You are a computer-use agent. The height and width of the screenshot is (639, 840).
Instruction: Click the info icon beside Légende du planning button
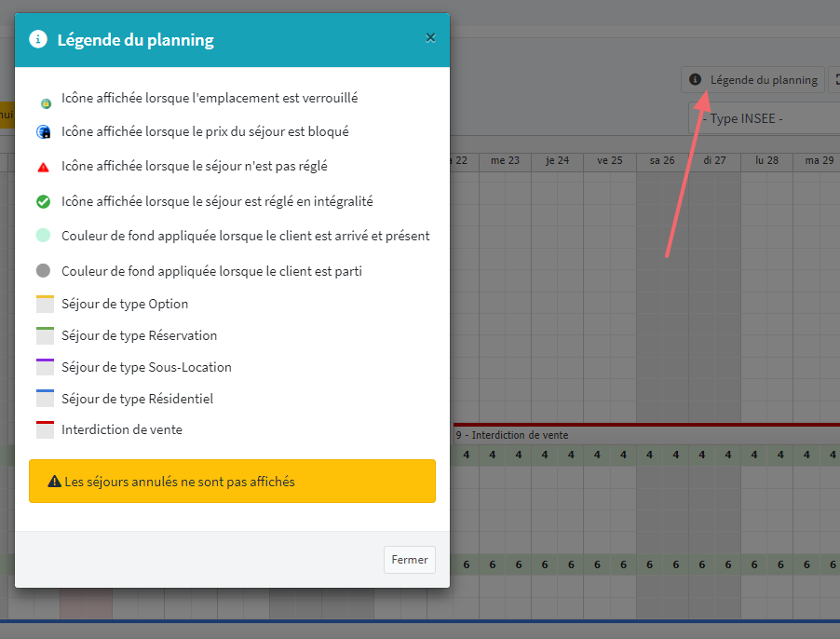[695, 80]
